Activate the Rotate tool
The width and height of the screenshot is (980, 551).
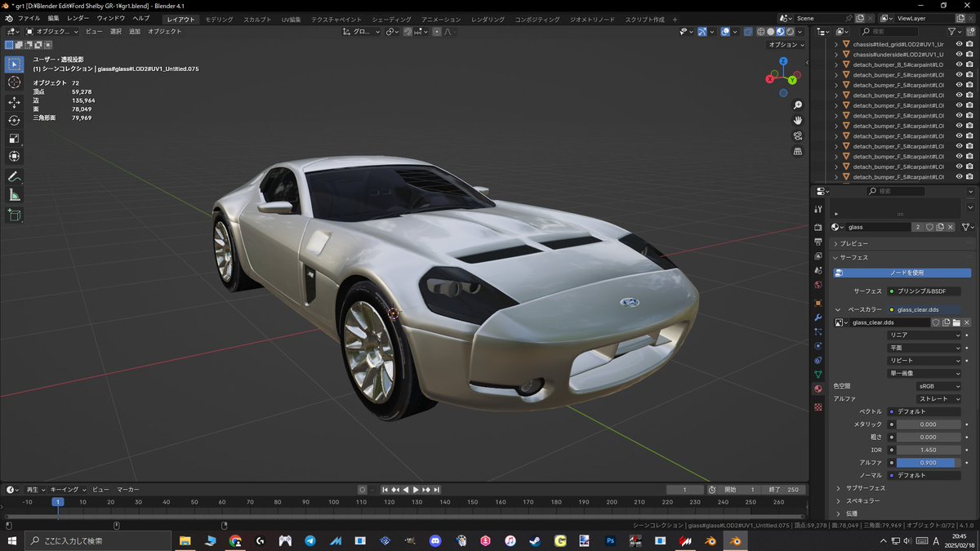point(14,121)
